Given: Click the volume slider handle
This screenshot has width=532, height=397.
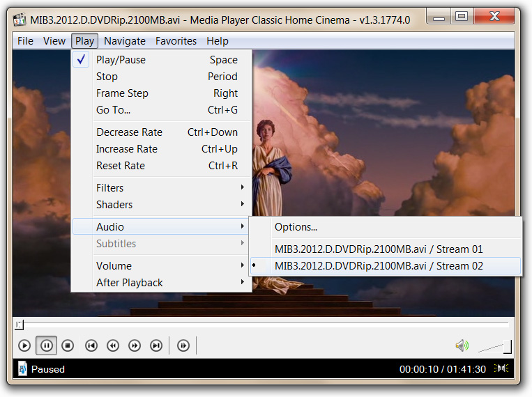Looking at the screenshot, I should pyautogui.click(x=507, y=346).
